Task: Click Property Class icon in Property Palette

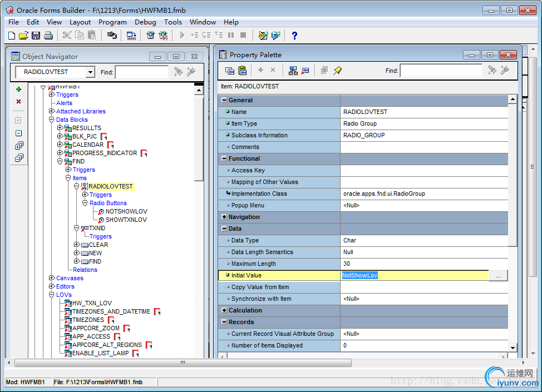Action: [293, 71]
